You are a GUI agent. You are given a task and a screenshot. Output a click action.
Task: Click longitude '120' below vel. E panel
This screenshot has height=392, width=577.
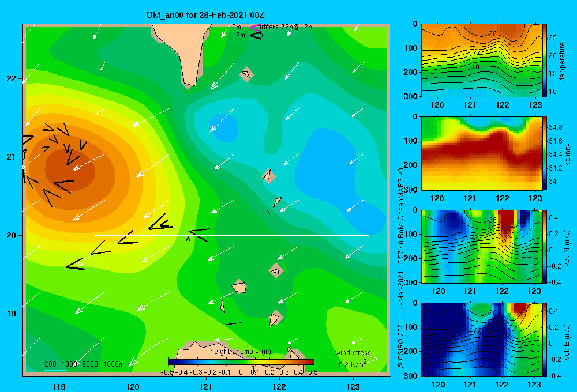[438, 385]
